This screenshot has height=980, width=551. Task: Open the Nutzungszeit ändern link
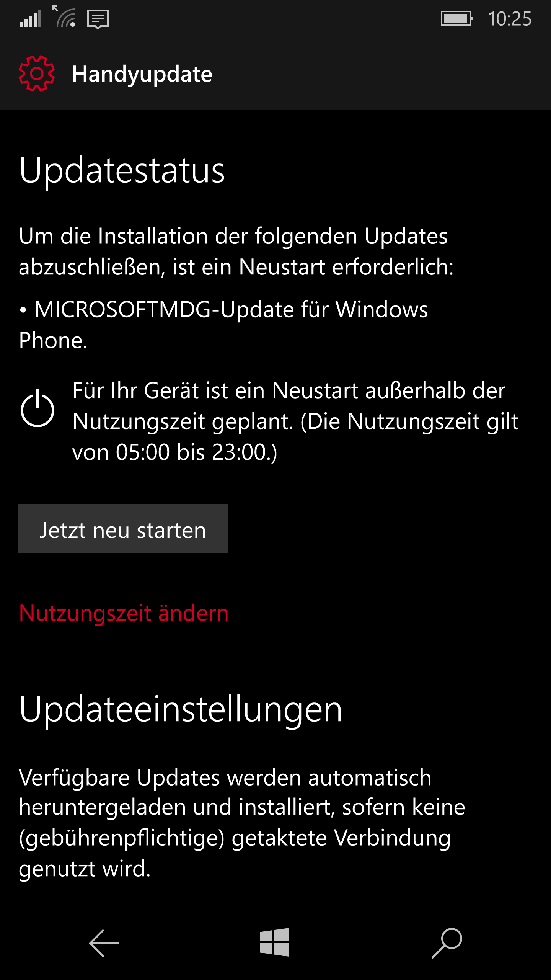124,613
